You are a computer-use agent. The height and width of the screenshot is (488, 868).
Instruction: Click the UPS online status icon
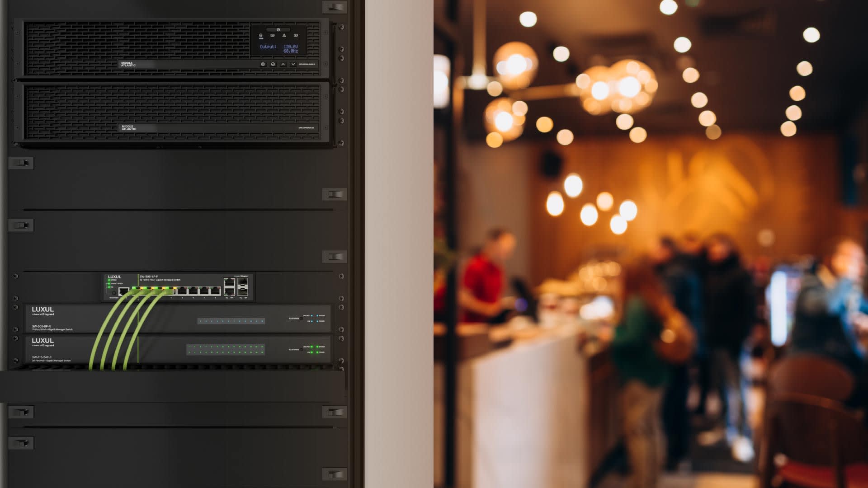coord(261,35)
